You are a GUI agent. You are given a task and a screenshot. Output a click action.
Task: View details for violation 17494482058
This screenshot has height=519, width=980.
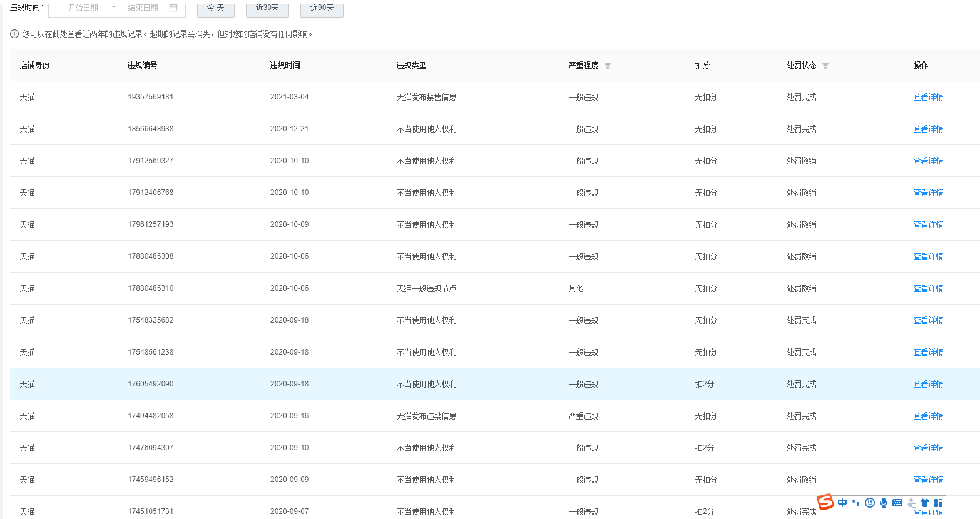click(928, 416)
